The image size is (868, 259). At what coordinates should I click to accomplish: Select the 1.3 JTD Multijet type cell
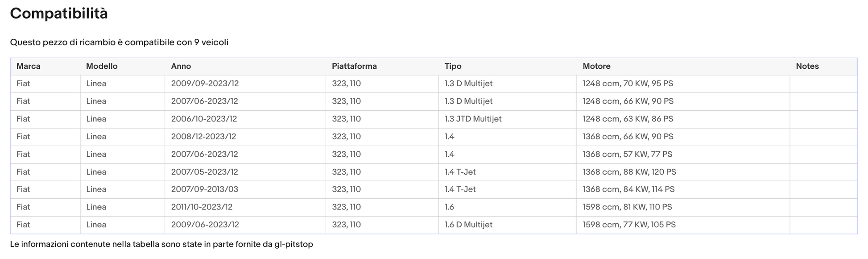point(508,119)
